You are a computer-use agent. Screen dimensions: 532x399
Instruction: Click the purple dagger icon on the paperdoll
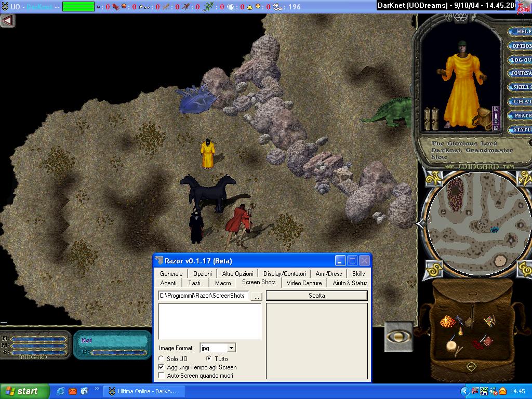pyautogui.click(x=496, y=118)
